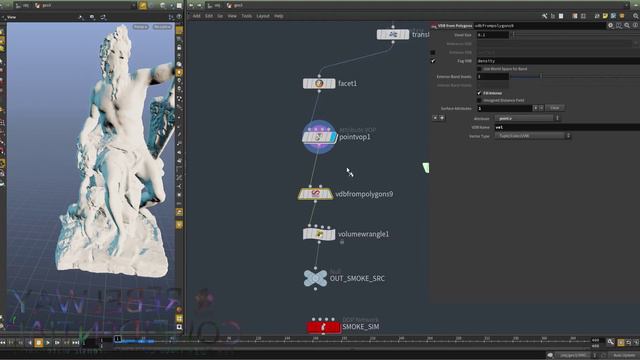Jump to the last frame in playbar
This screenshot has width=640, height=360.
coord(76,343)
